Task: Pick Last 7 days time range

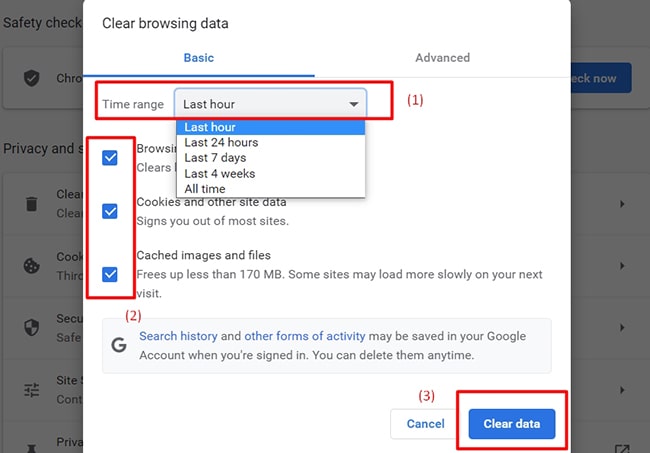Action: [x=215, y=158]
